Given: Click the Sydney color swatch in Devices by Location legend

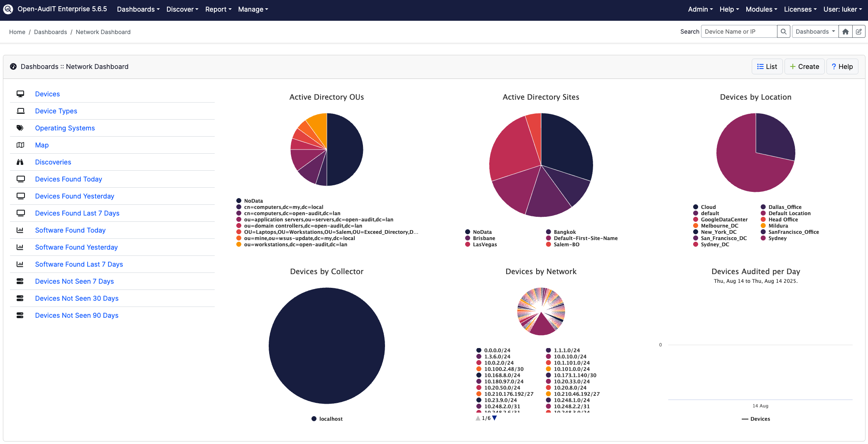Looking at the screenshot, I should pos(763,238).
